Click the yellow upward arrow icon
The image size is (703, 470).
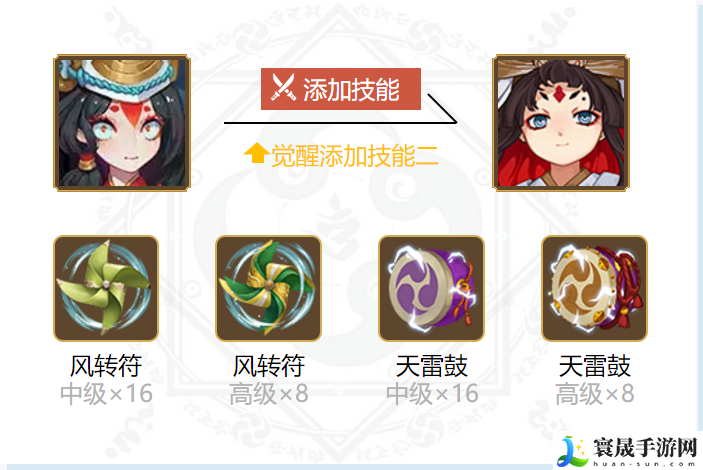256,153
